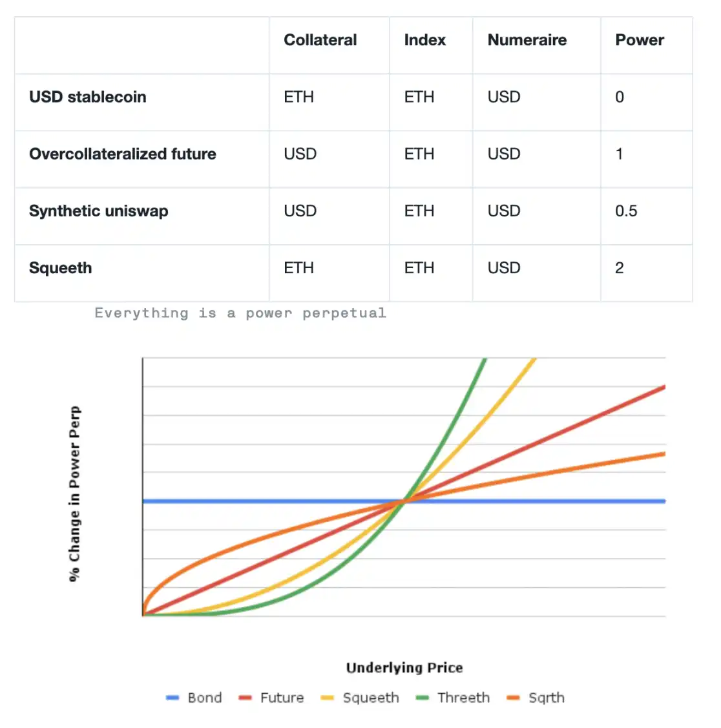Image resolution: width=721 pixels, height=728 pixels.
Task: Click the Collateral column header
Action: point(320,40)
